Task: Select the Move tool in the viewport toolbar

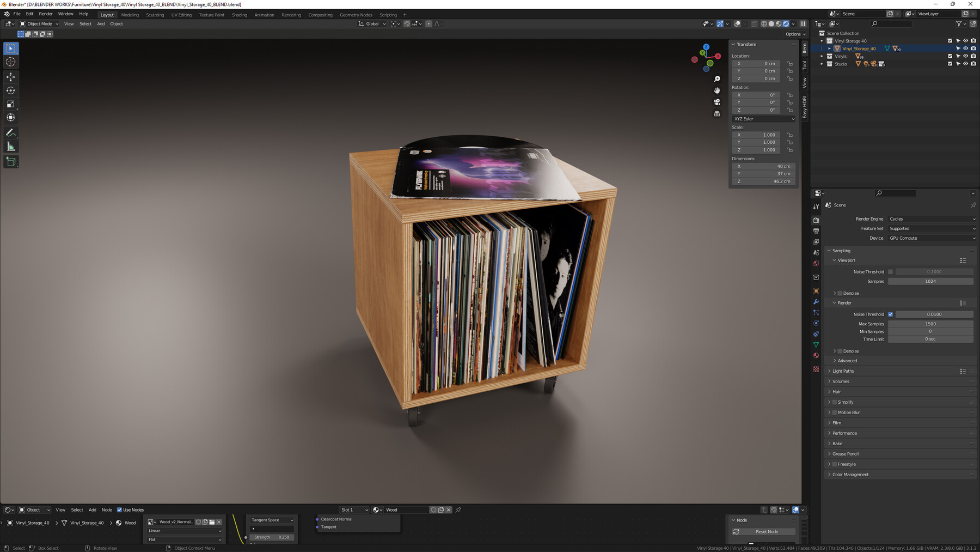Action: (10, 77)
